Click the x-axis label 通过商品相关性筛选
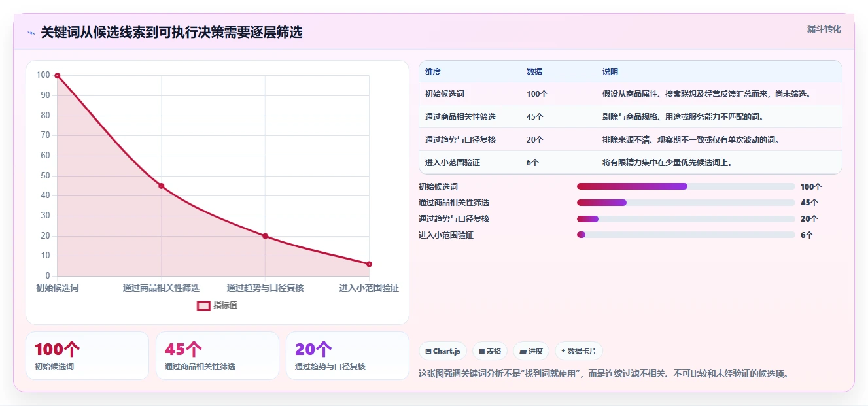Image resolution: width=868 pixels, height=406 pixels. [161, 288]
